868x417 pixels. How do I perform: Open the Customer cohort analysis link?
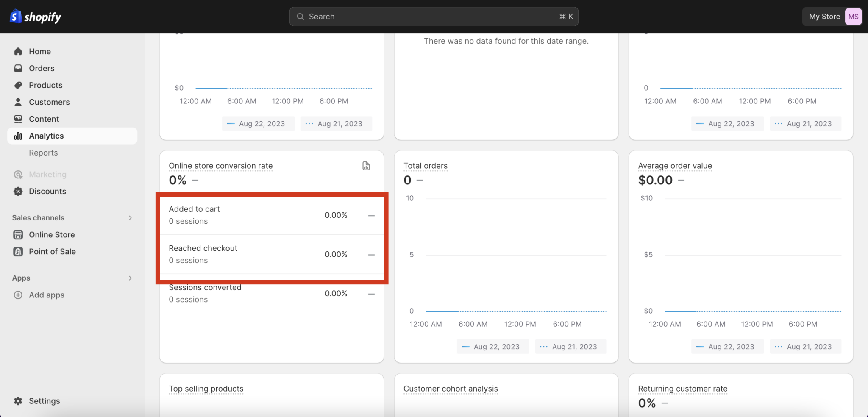[451, 388]
